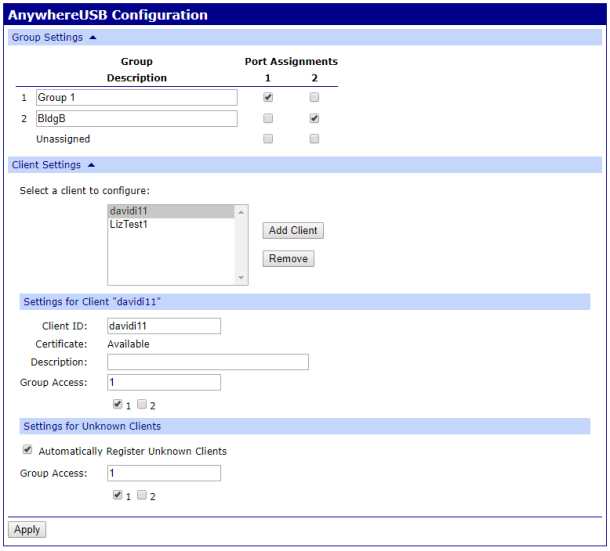Click the Remove client button

288,259
